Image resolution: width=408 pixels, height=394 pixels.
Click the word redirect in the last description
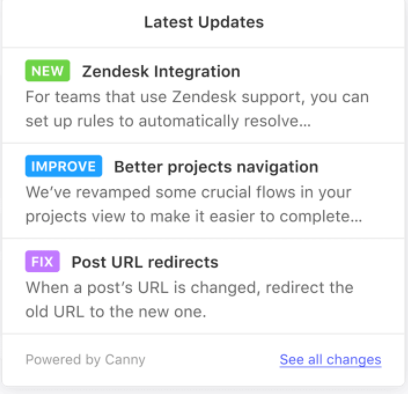pyautogui.click(x=295, y=288)
